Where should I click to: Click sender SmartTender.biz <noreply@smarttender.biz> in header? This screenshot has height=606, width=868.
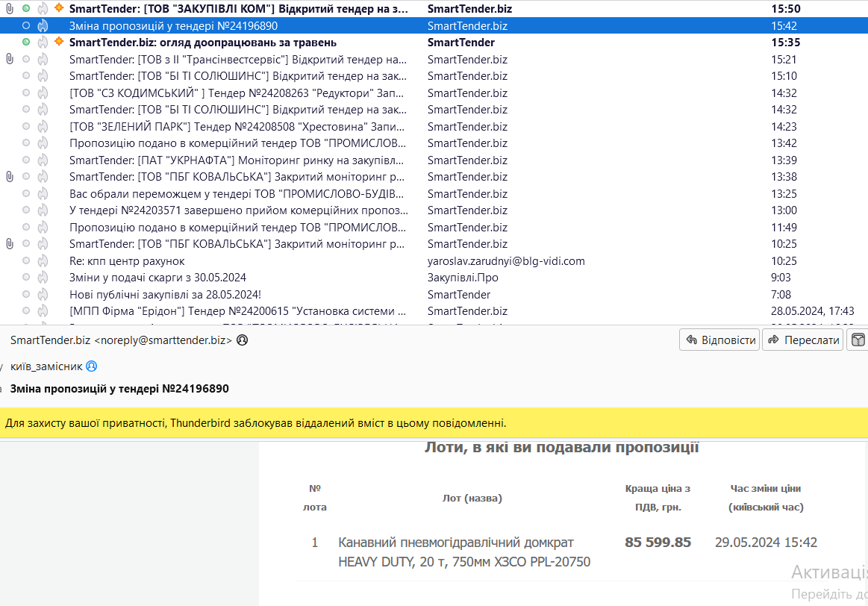click(x=121, y=340)
